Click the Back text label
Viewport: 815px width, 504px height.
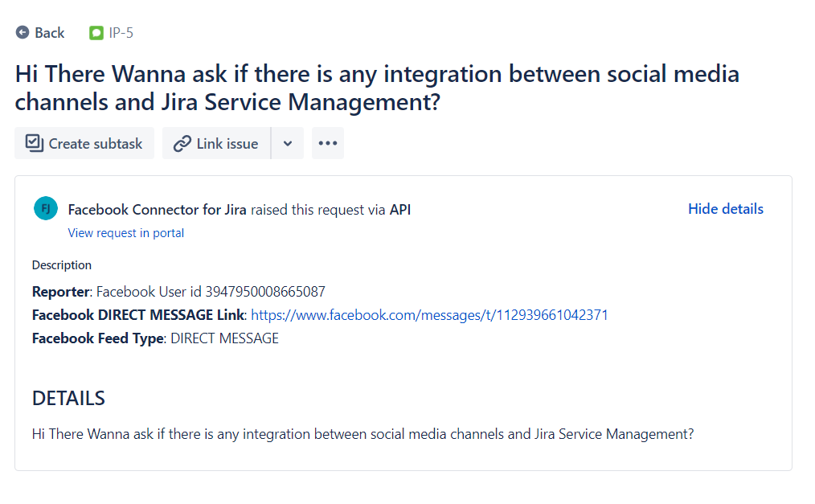coord(49,33)
